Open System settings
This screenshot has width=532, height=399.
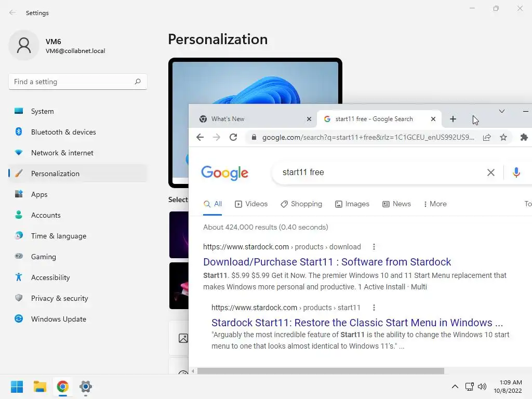pos(78,111)
